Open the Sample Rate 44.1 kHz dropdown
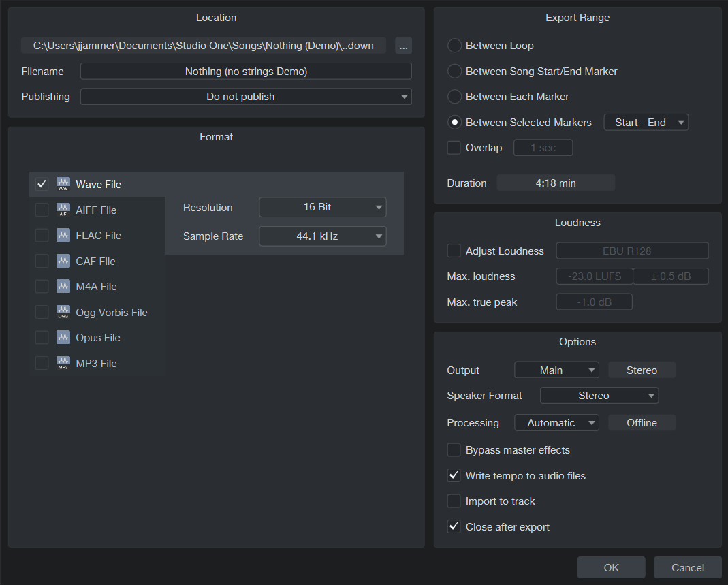Image resolution: width=728 pixels, height=585 pixels. coord(323,236)
